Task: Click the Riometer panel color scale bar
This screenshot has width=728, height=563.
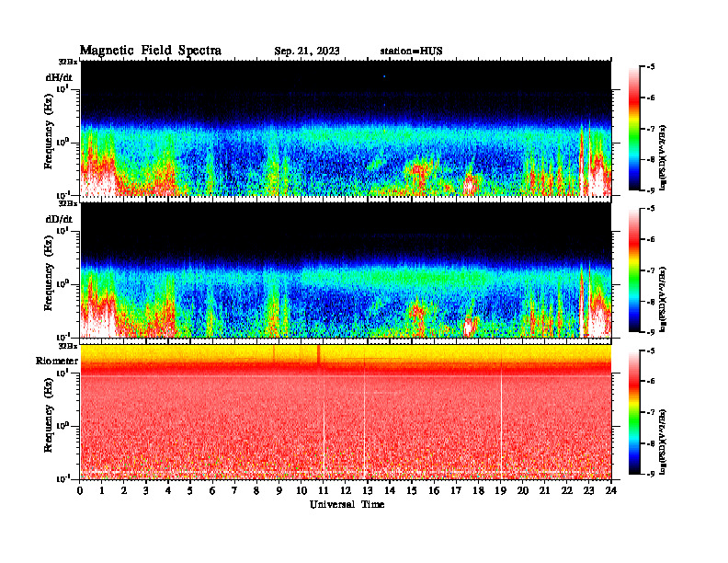Action: (634, 412)
